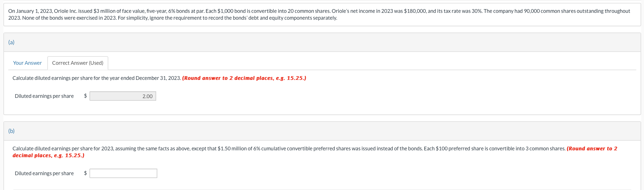The height and width of the screenshot is (190, 644).
Task: Select the (b) section link
Action: pyautogui.click(x=12, y=131)
